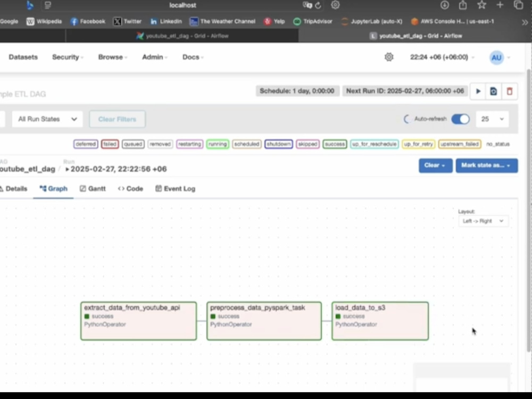Click the deferred state legend badge

(86, 144)
